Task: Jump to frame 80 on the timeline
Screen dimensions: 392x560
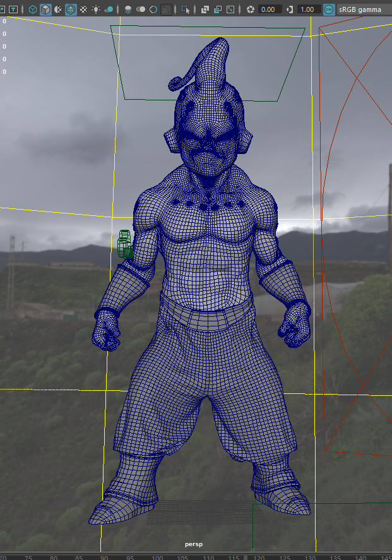Action: [54, 558]
